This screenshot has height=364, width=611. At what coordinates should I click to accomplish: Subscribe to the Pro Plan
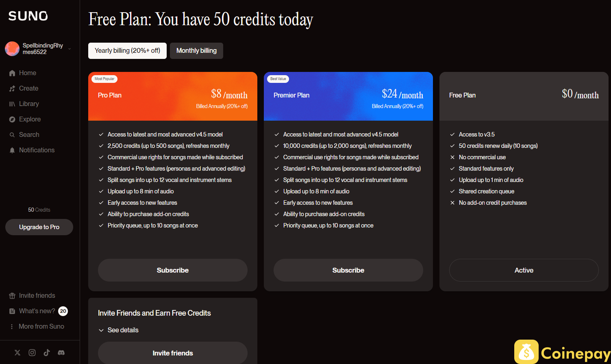173,270
